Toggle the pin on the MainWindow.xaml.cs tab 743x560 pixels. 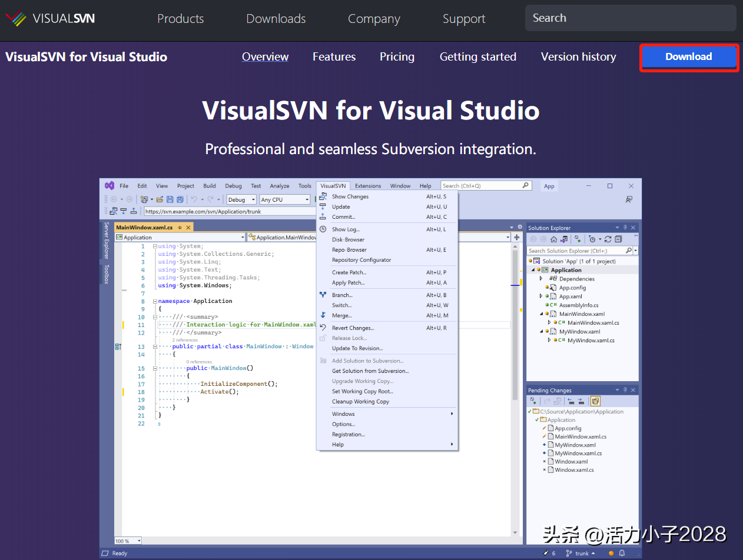[180, 228]
